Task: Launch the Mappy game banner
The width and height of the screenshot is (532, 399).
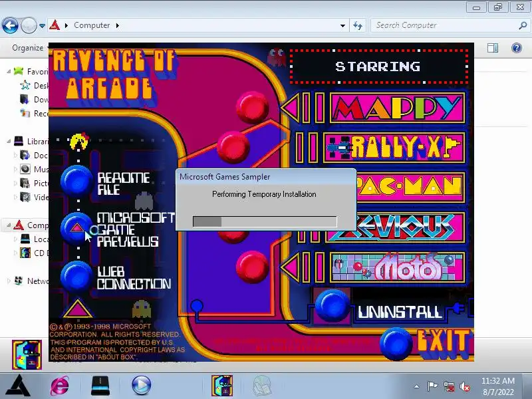Action: [x=397, y=108]
